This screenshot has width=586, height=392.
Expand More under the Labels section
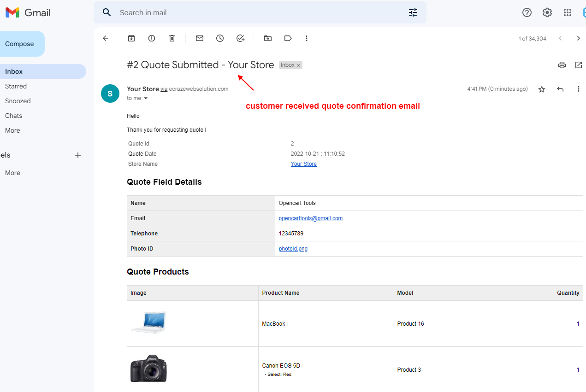12,173
